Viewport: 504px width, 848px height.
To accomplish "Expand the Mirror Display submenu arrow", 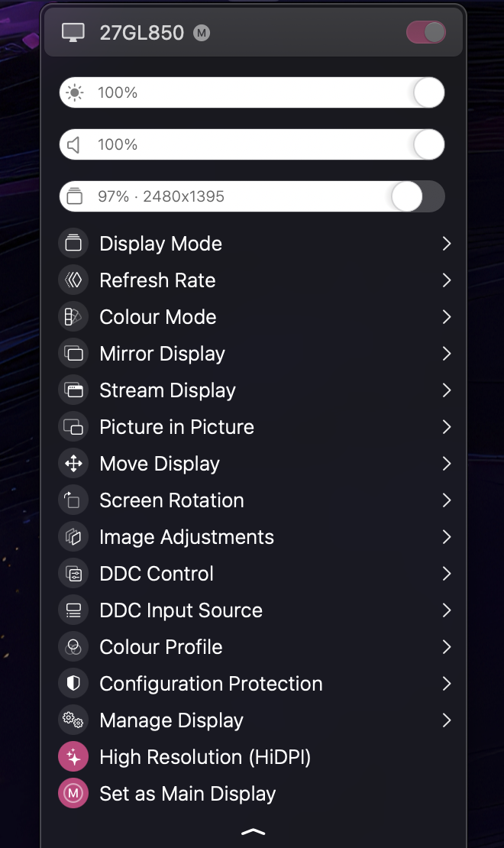I will point(447,354).
